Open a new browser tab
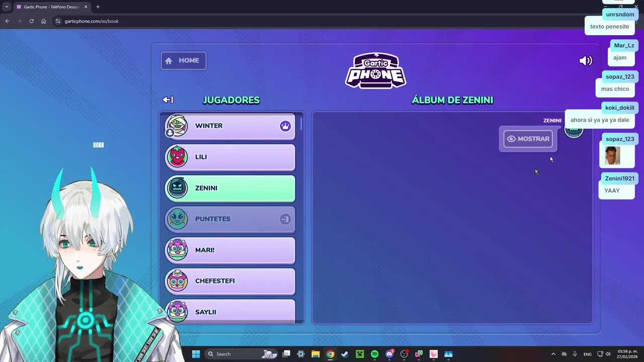 tap(98, 7)
